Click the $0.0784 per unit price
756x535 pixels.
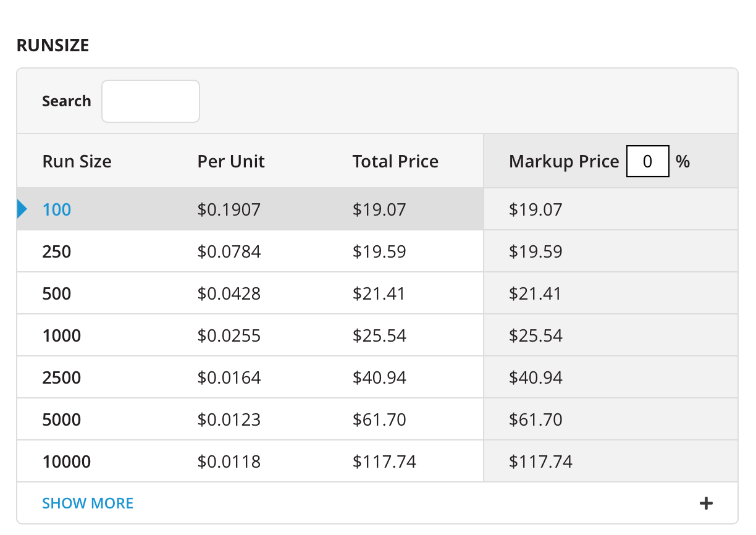229,252
